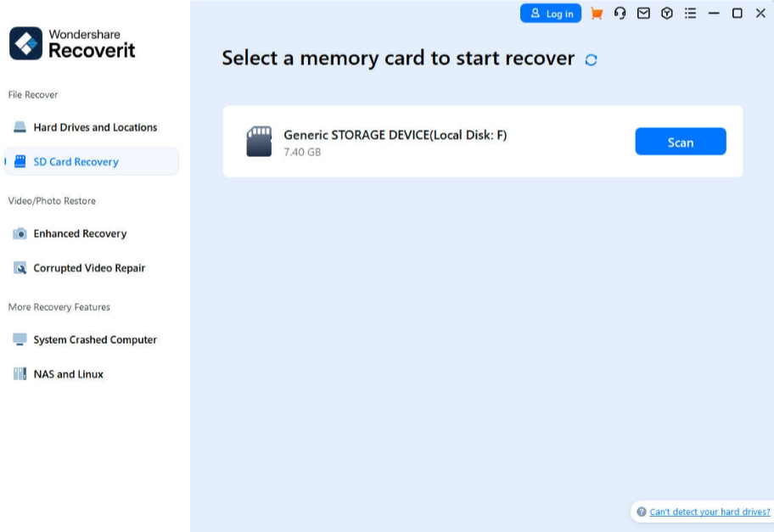Click the help question mark icon
This screenshot has height=532, width=774.
pyautogui.click(x=642, y=512)
